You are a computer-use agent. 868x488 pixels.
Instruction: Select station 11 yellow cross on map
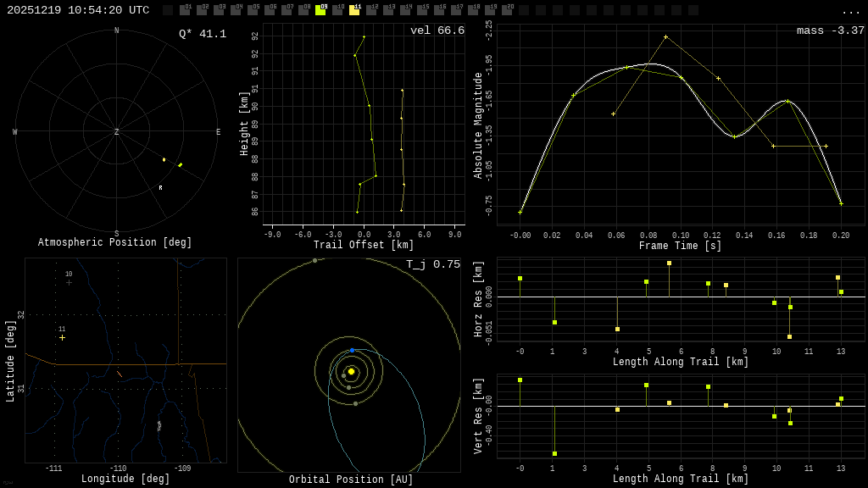coord(63,337)
